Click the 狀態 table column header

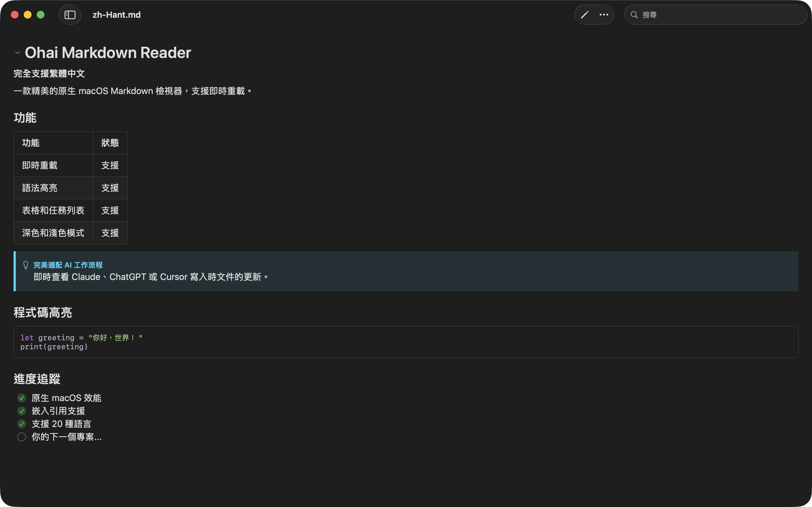coord(110,143)
